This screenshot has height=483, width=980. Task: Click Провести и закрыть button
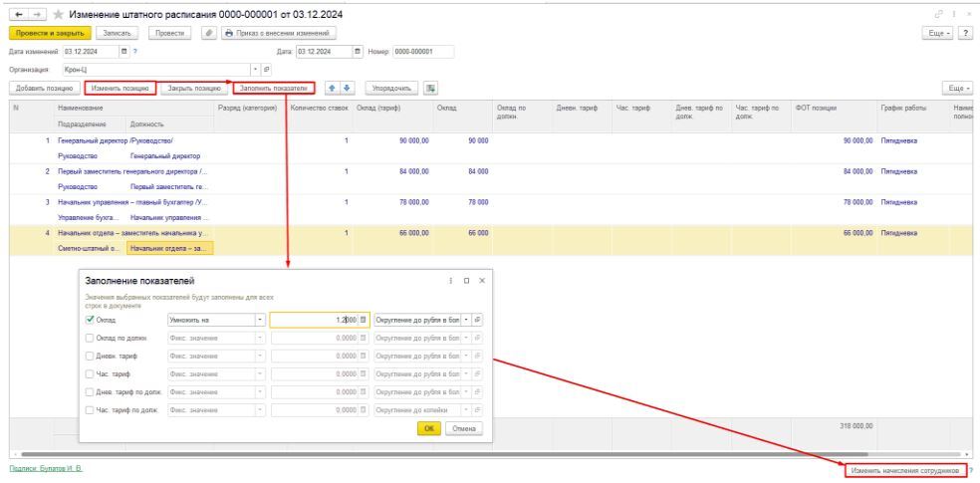pos(51,33)
